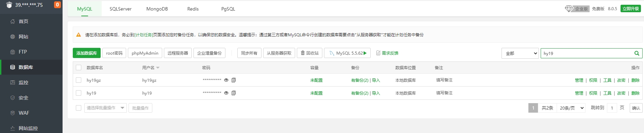Viewport: 644px width, 133px height.
Task: Click the enterprise diamond icon
Action: pyautogui.click(x=569, y=8)
